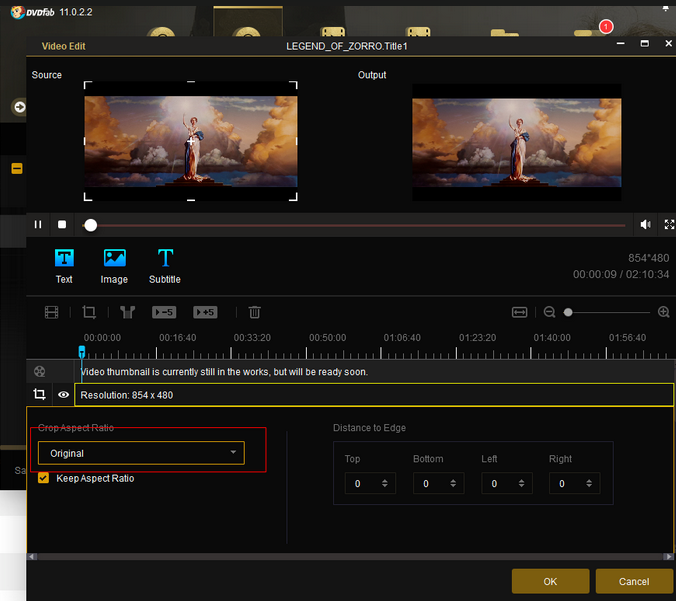This screenshot has height=601, width=676.
Task: Confirm edits with OK button
Action: [550, 581]
